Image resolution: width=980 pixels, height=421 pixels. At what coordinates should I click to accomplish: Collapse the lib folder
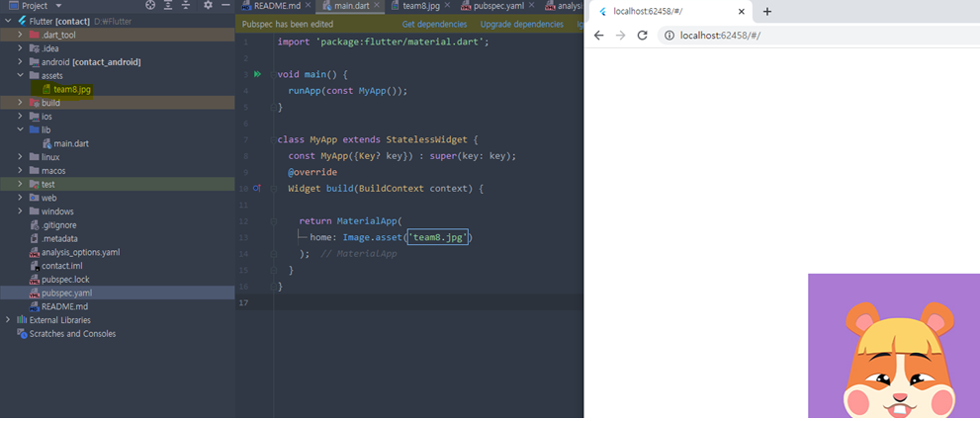(x=21, y=129)
